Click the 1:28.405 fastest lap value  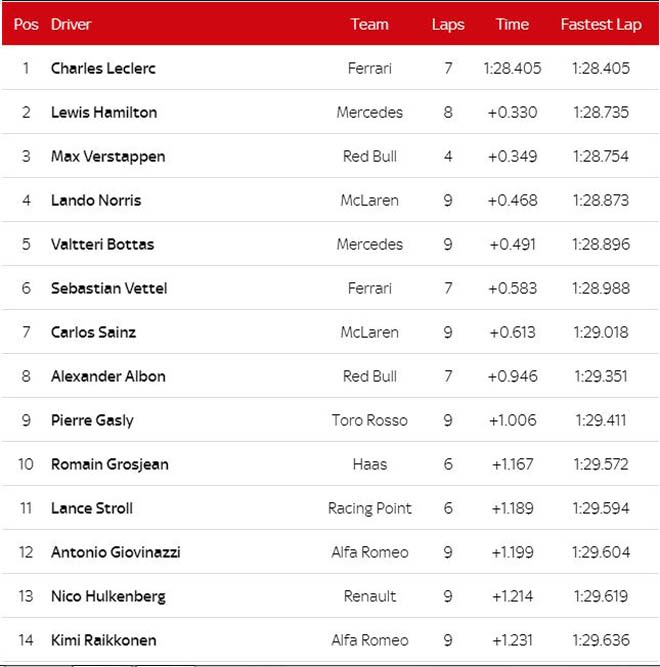[x=600, y=69]
